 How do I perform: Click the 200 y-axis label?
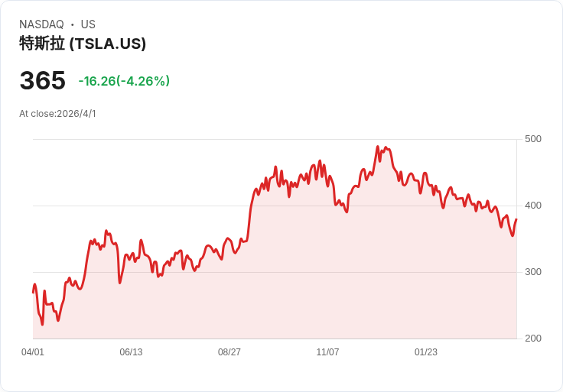point(532,339)
